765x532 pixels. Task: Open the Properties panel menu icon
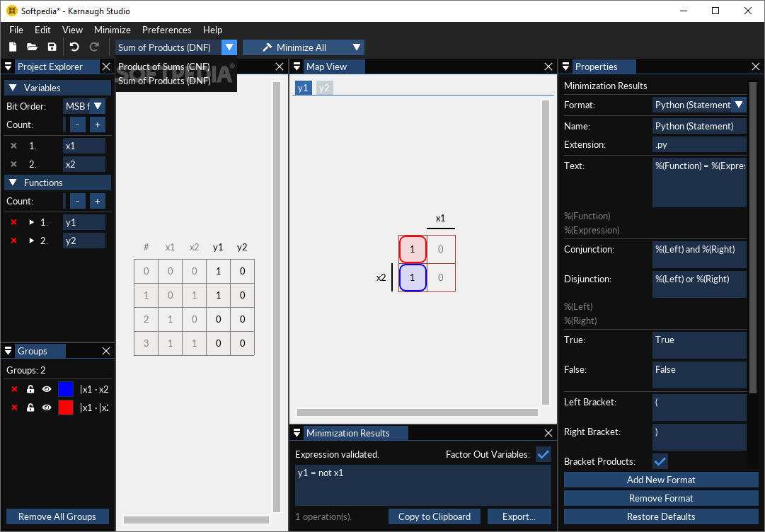(566, 66)
